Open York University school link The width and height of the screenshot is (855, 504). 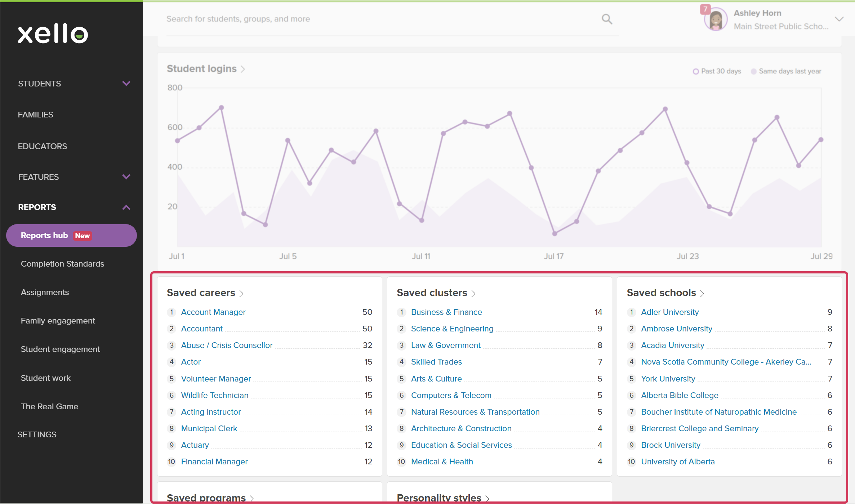[668, 379]
